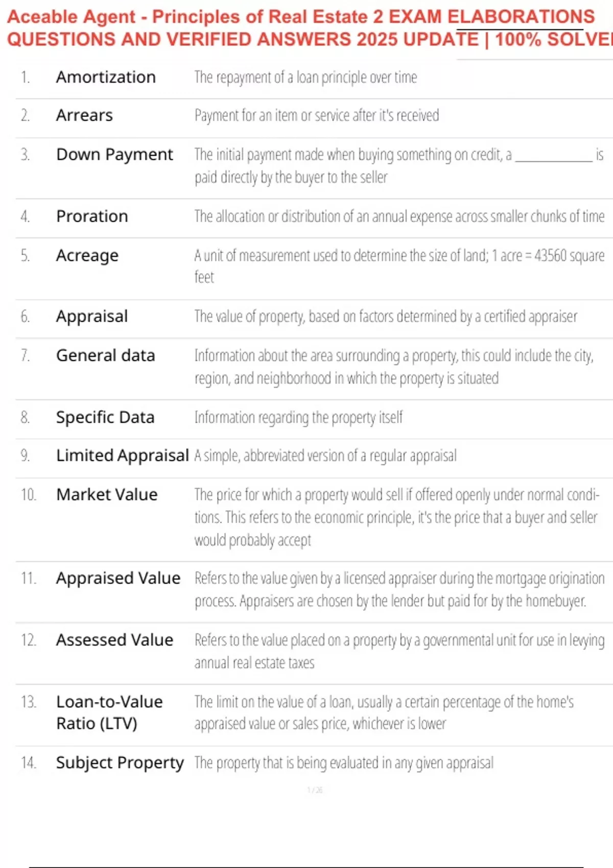Select the Assessed Value term
Viewport: 613px width, 868px height.
tap(114, 640)
